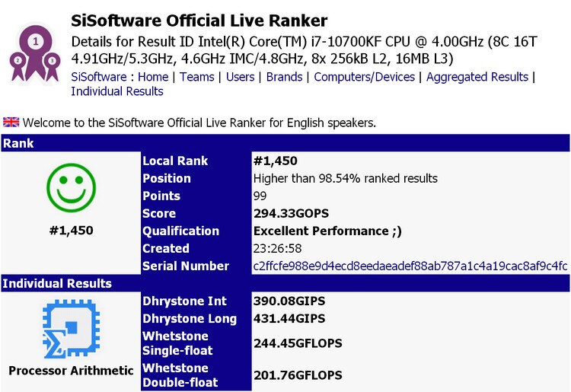571x392 pixels.
Task: Click the Dhrystone Long label
Action: tap(190, 318)
